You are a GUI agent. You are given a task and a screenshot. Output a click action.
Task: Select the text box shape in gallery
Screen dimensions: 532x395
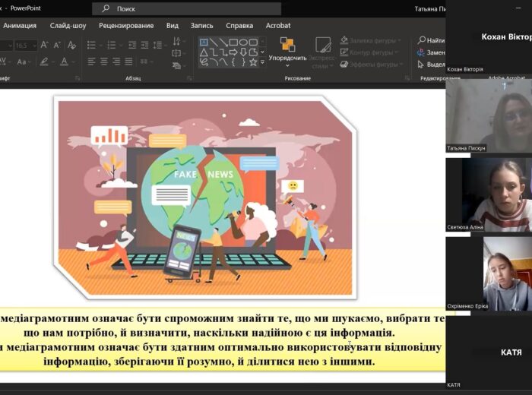[x=204, y=43]
